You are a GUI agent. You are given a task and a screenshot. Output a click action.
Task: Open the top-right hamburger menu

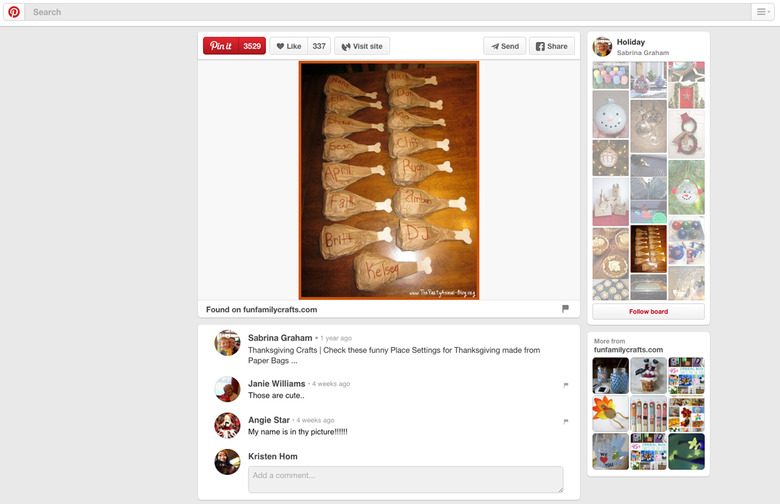tap(762, 12)
